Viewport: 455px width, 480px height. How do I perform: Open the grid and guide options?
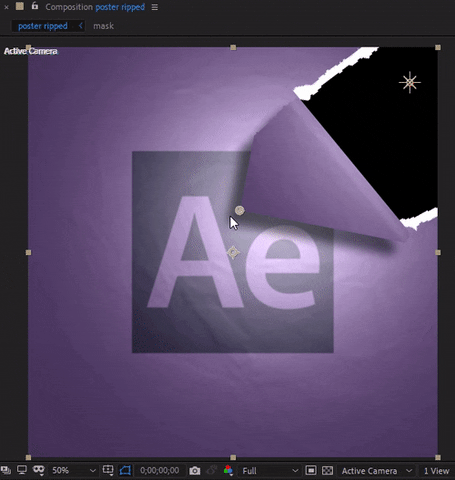pyautogui.click(x=108, y=470)
